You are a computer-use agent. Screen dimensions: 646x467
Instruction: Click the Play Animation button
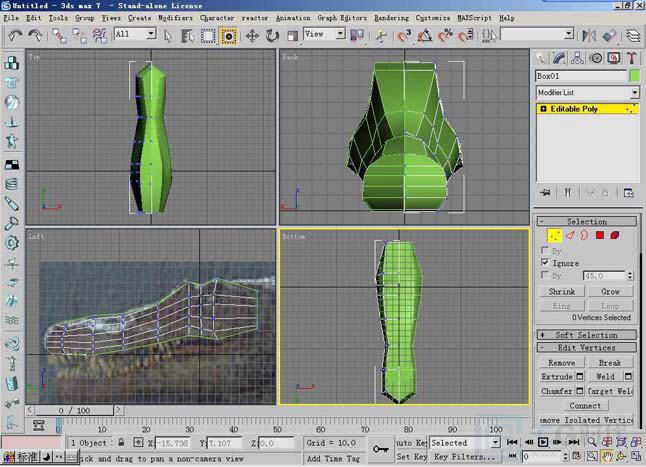point(543,442)
